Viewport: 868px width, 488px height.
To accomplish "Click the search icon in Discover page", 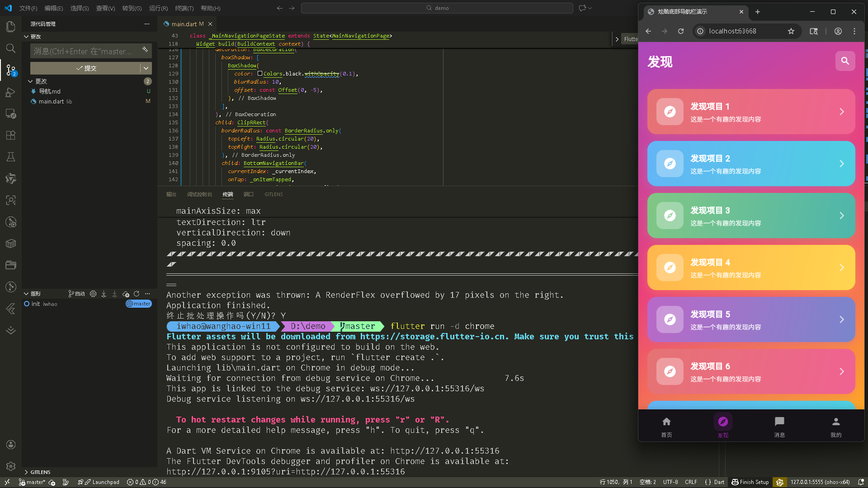I will coord(844,61).
